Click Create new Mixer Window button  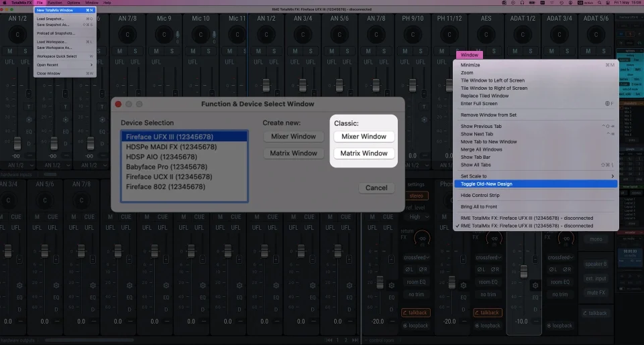point(293,137)
